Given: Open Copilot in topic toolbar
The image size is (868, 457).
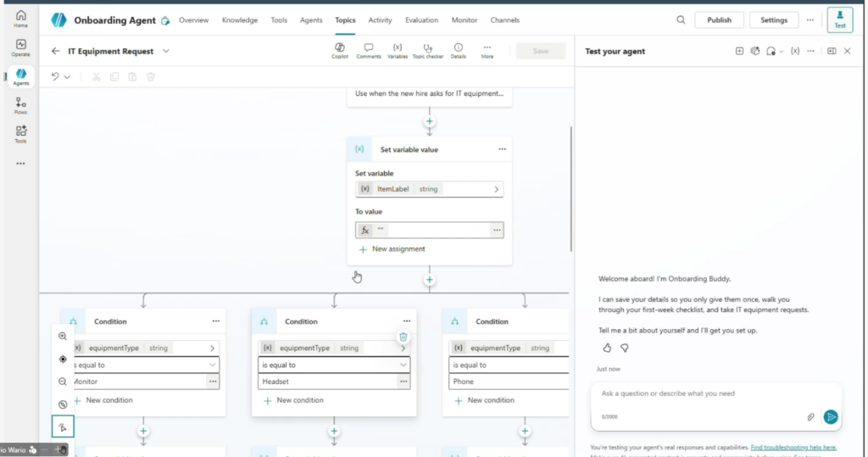Looking at the screenshot, I should pyautogui.click(x=340, y=50).
